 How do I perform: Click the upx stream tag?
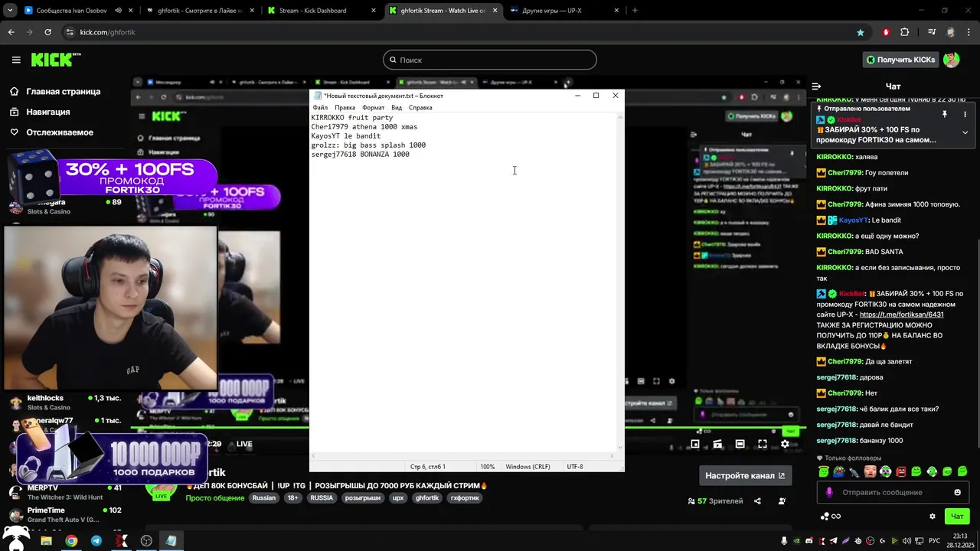point(398,497)
